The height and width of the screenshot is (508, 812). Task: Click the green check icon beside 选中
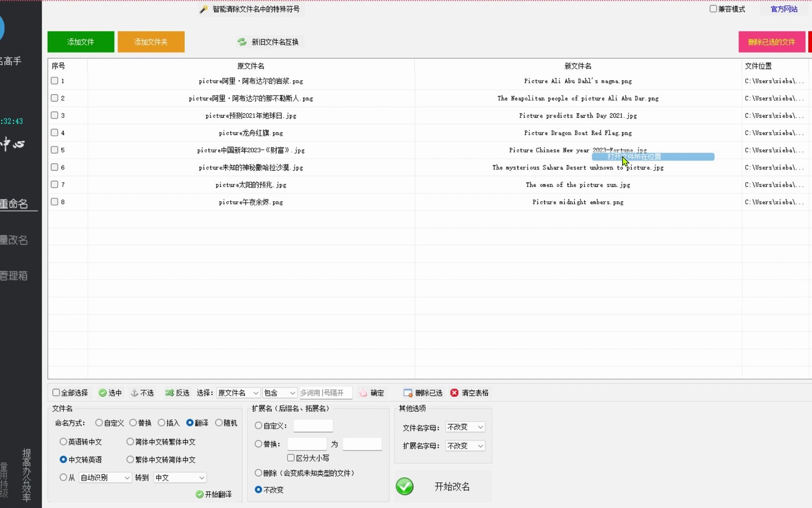click(x=102, y=393)
